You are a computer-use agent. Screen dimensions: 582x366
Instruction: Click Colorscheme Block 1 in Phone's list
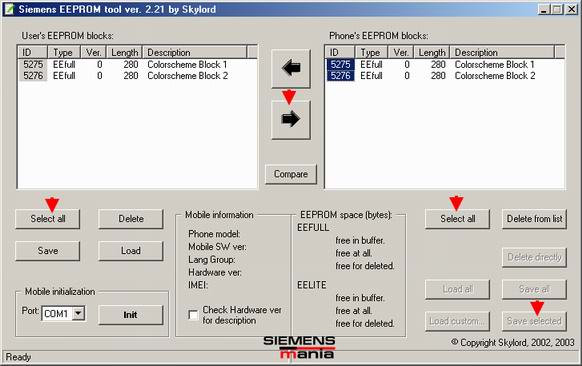pos(494,65)
